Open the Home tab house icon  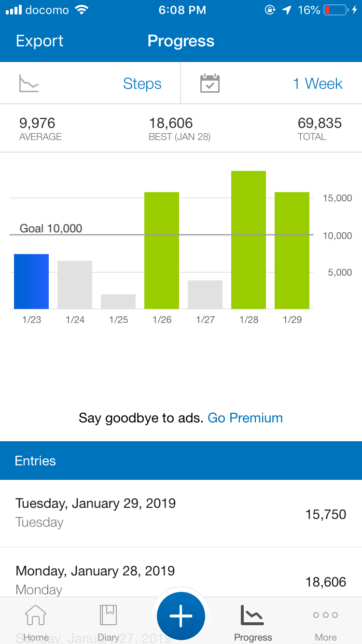pyautogui.click(x=36, y=616)
